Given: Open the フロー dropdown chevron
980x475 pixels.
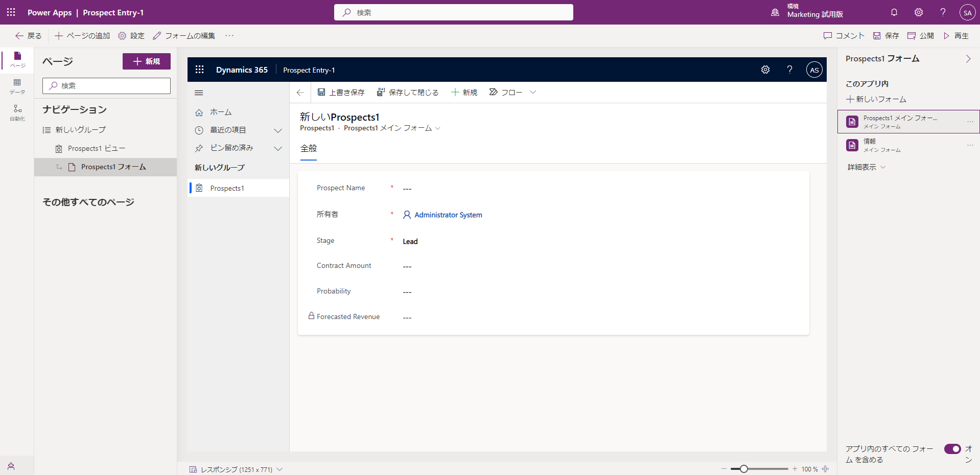Looking at the screenshot, I should pos(533,93).
